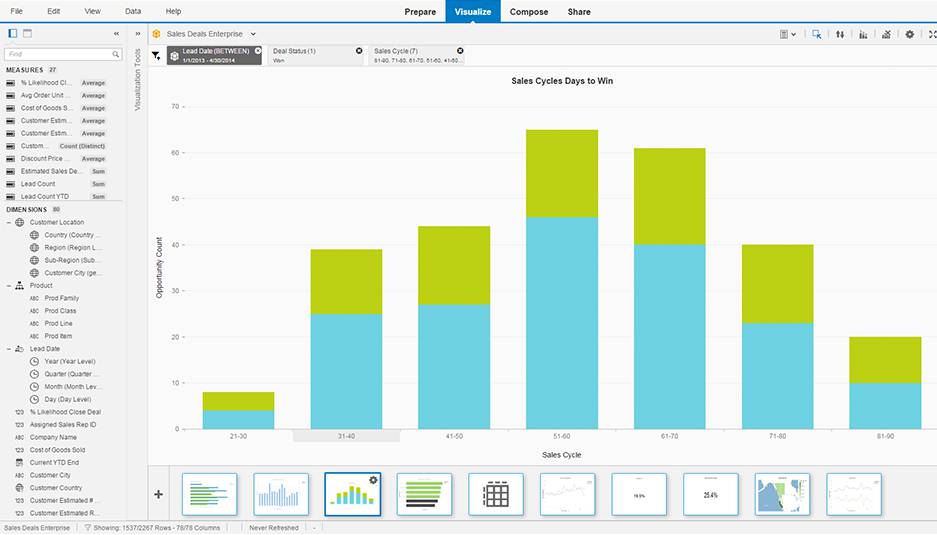Click the fullscreen expand icon
This screenshot has height=535, width=937.
[931, 34]
